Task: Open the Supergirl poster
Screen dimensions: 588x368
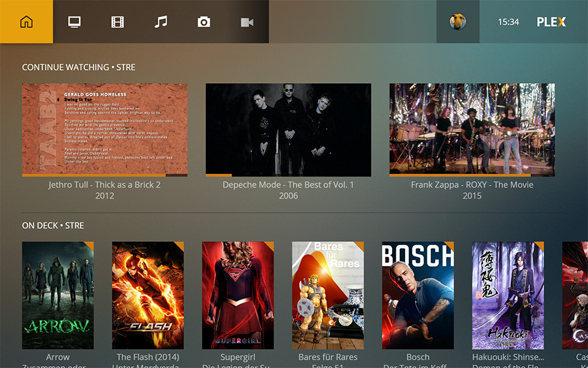Action: pyautogui.click(x=238, y=295)
